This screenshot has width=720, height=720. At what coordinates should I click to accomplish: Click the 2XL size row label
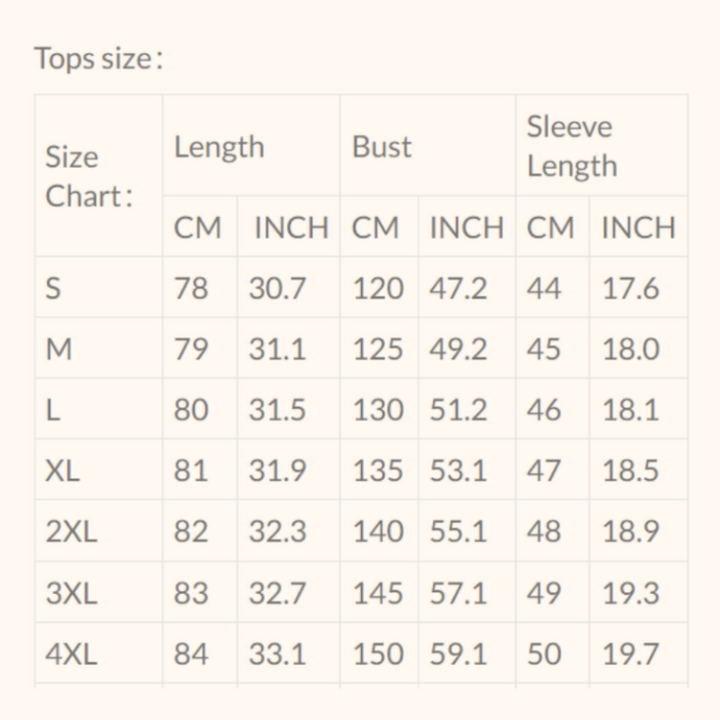coord(71,531)
